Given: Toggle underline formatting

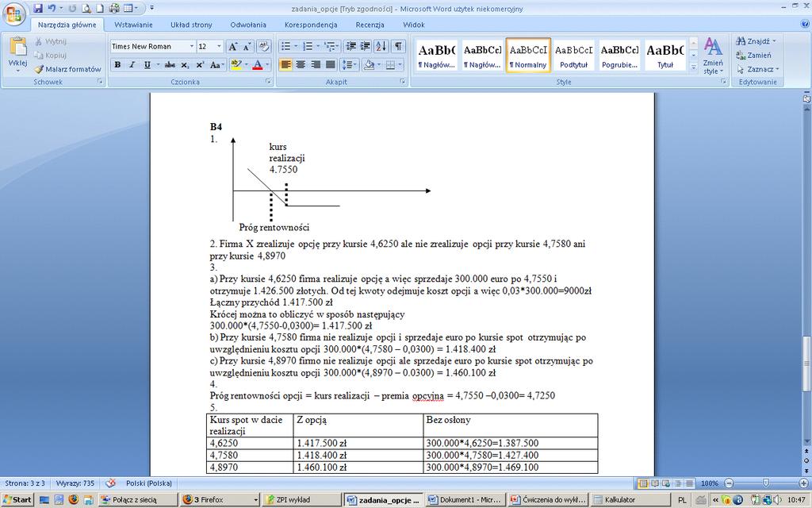Looking at the screenshot, I should 147,65.
